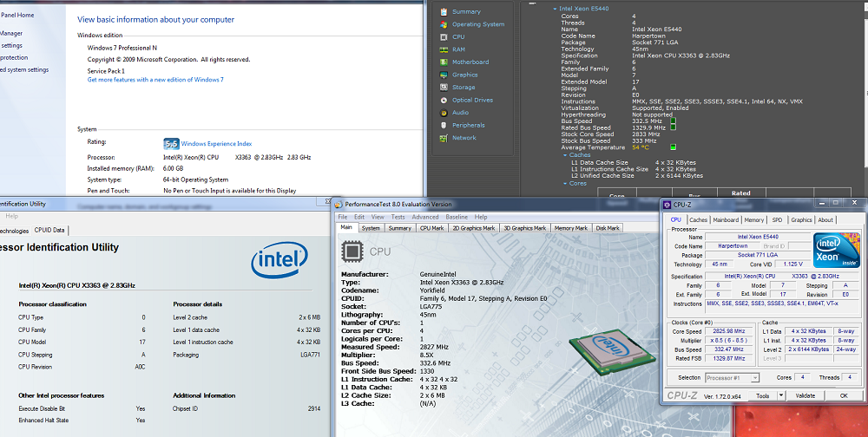868x437 pixels.
Task: Click the Audio speaker icon in Speccy sidebar
Action: (444, 113)
